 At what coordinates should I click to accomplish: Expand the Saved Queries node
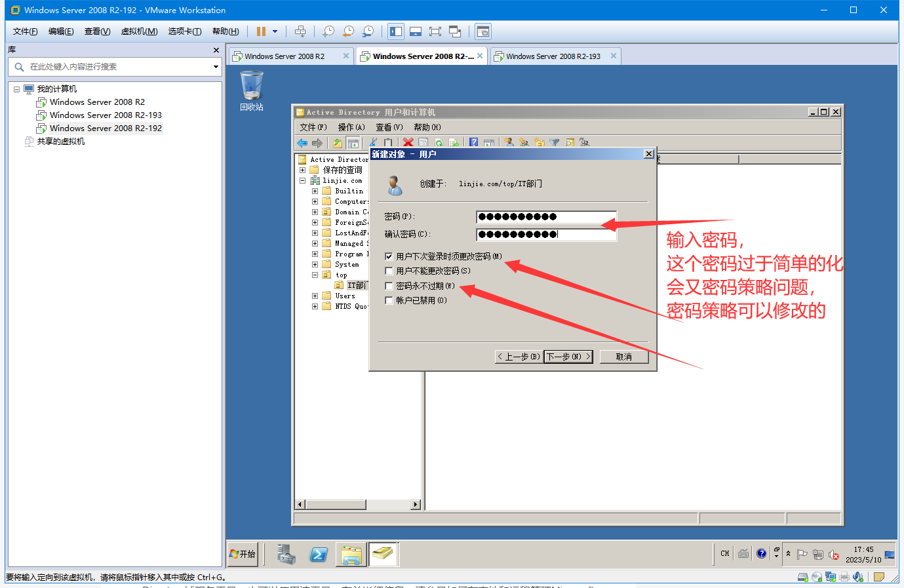tap(302, 170)
